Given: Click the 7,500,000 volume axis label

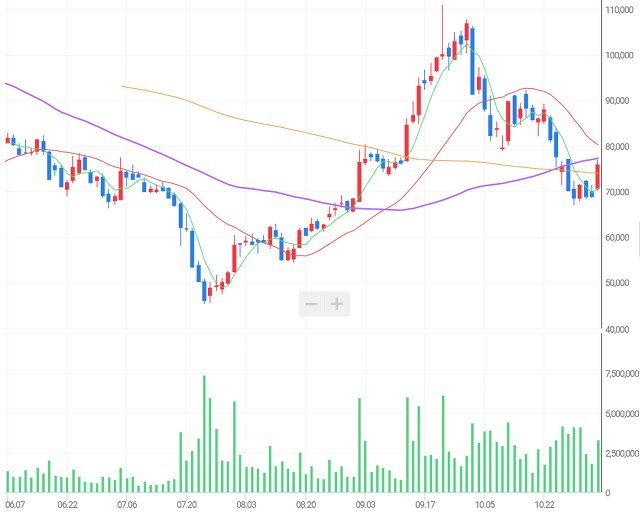Looking at the screenshot, I should pyautogui.click(x=622, y=374).
